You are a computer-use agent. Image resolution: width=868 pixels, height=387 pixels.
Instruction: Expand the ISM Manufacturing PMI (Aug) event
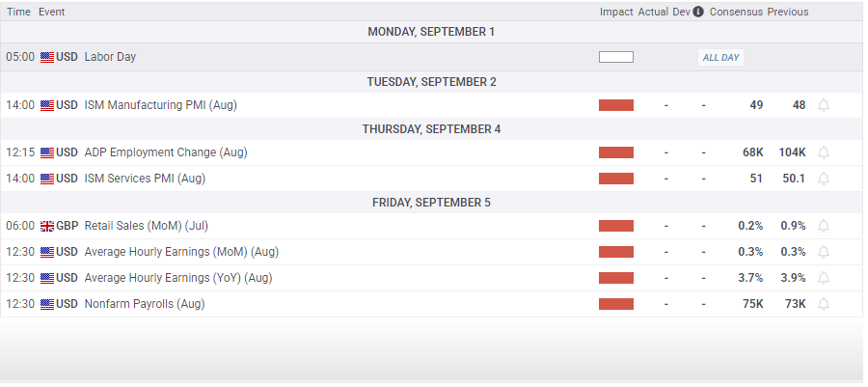tap(432, 105)
